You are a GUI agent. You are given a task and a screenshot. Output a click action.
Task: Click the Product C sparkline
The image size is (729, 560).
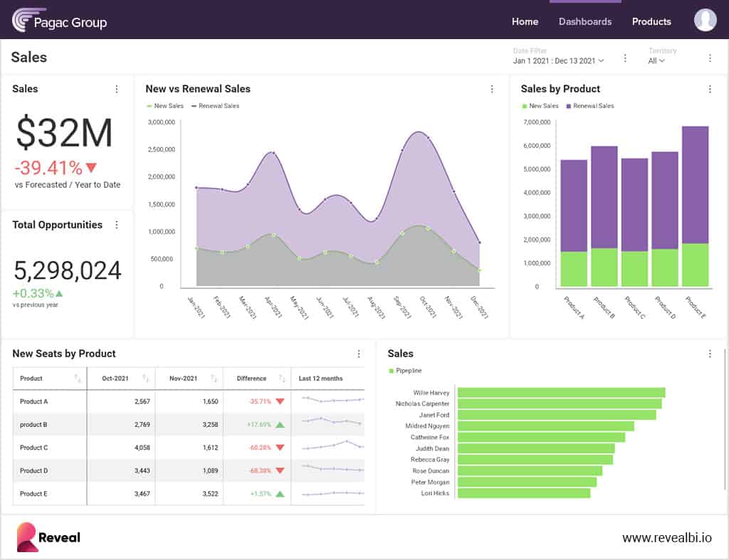click(333, 445)
